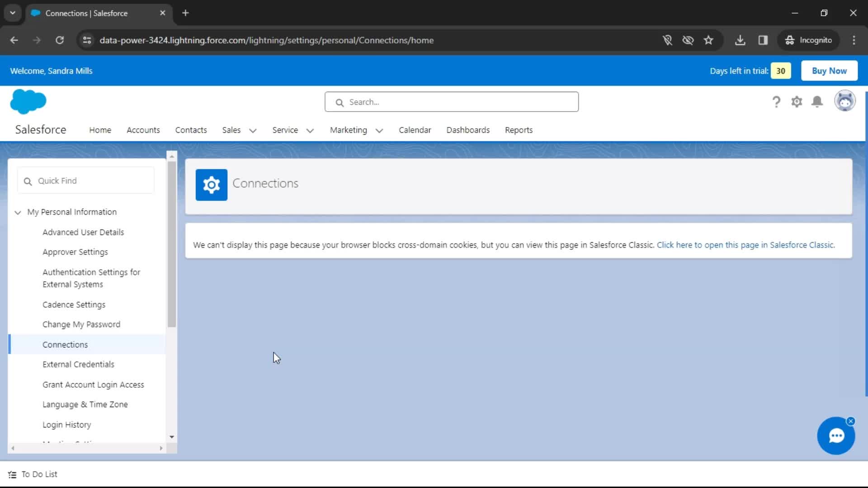This screenshot has width=868, height=488.
Task: Click the site information icon in address bar
Action: coord(87,40)
